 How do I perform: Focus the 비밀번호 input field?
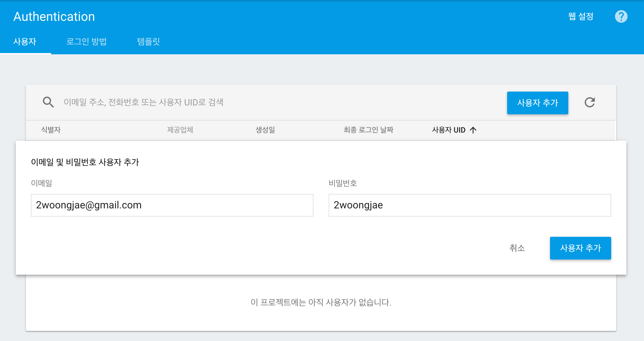point(469,205)
